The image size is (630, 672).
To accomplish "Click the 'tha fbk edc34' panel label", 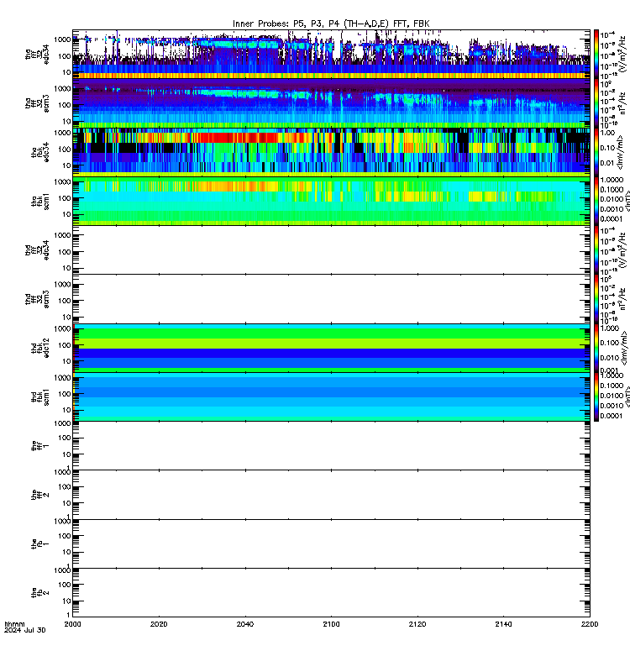I will pos(40,152).
